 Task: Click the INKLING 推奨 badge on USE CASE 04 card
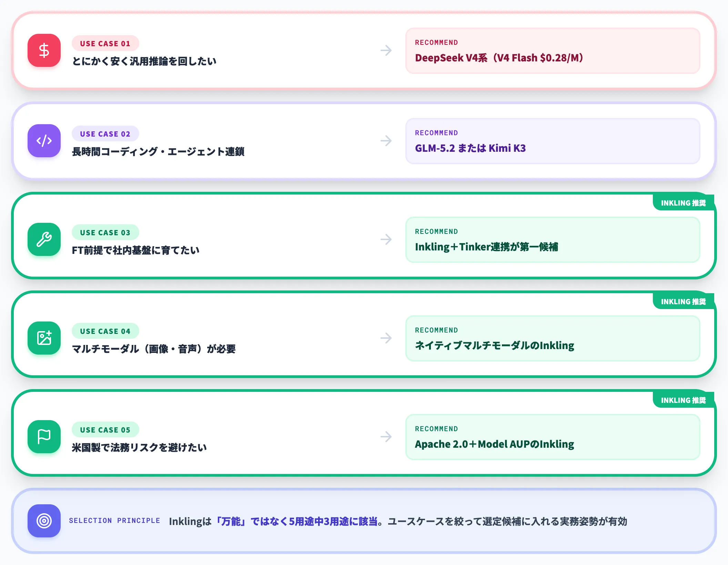[x=683, y=301]
